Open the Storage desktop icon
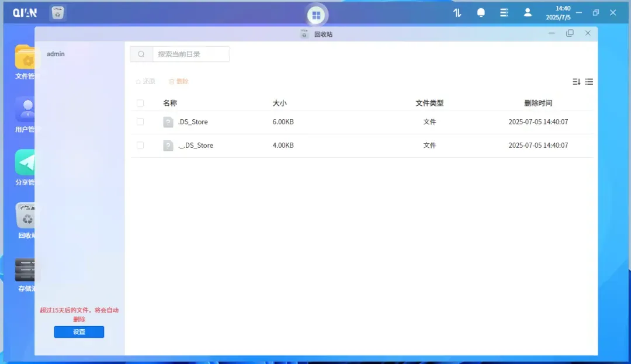Screen dimensions: 631x364 point(25,275)
